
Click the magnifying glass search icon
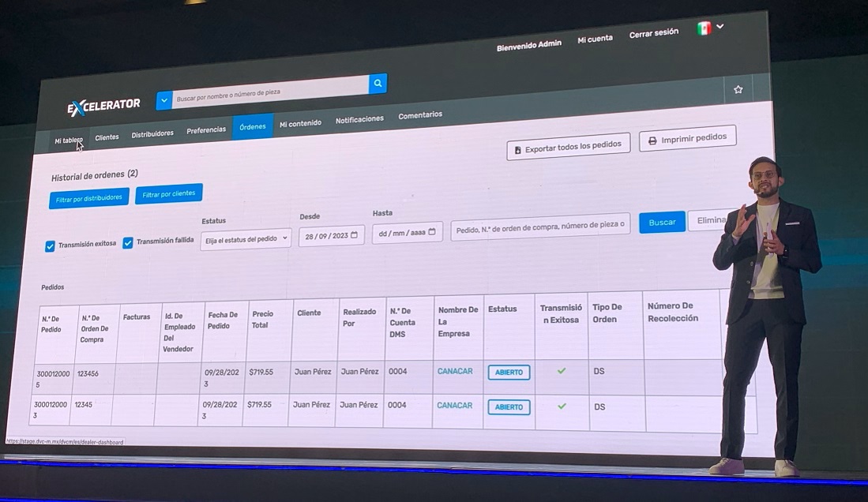coord(378,84)
